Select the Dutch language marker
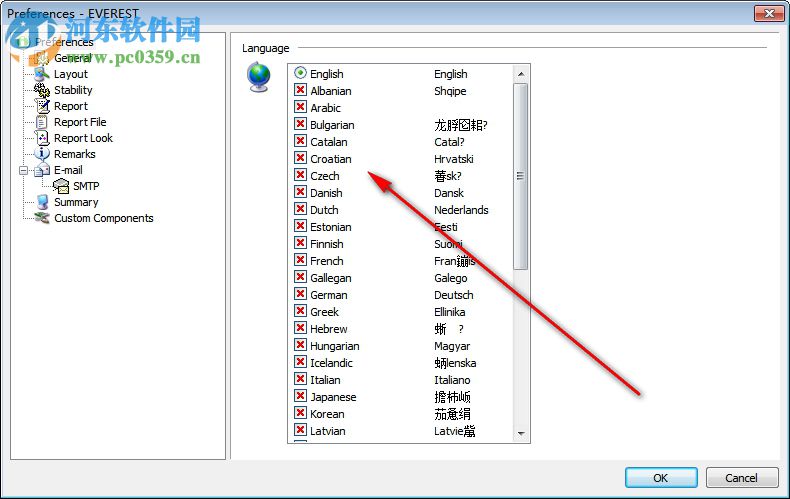This screenshot has width=790, height=499. (x=300, y=209)
